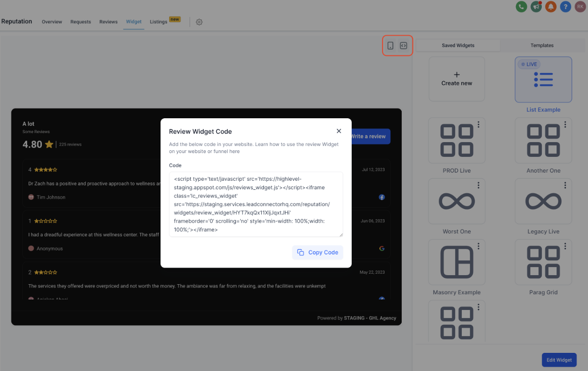The height and width of the screenshot is (371, 588).
Task: Click inside the widget code text box
Action: (256, 204)
